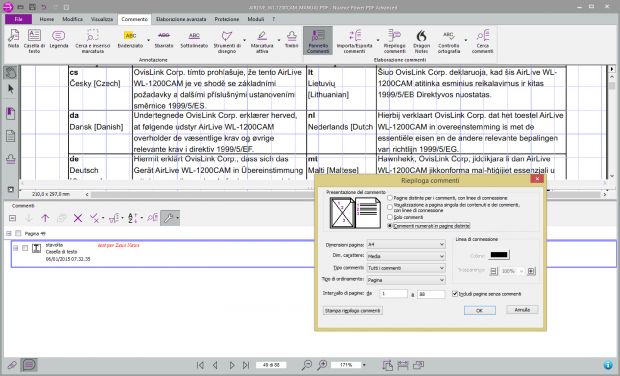Image resolution: width=620 pixels, height=376 pixels.
Task: Click the comment status check mark icon
Action: click(x=94, y=218)
